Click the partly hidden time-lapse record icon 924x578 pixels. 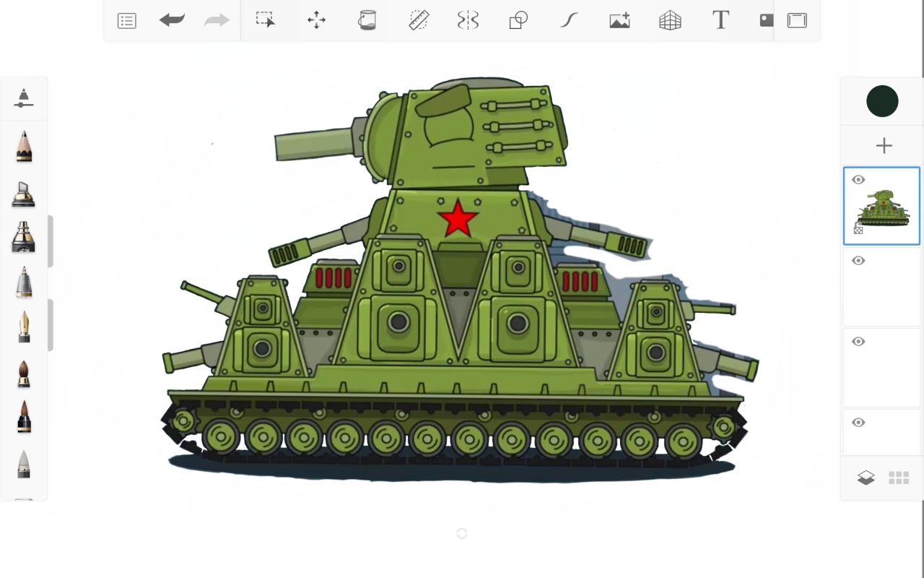coord(767,20)
